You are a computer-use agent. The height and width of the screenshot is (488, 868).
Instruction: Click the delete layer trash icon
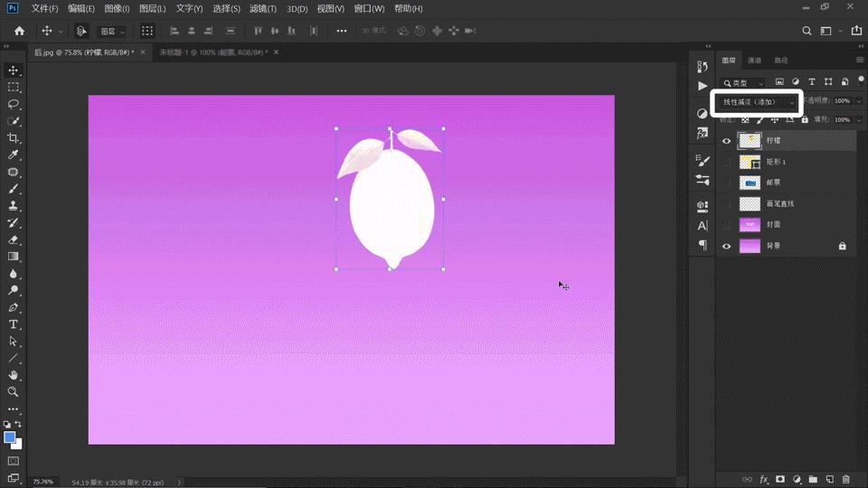pyautogui.click(x=846, y=479)
